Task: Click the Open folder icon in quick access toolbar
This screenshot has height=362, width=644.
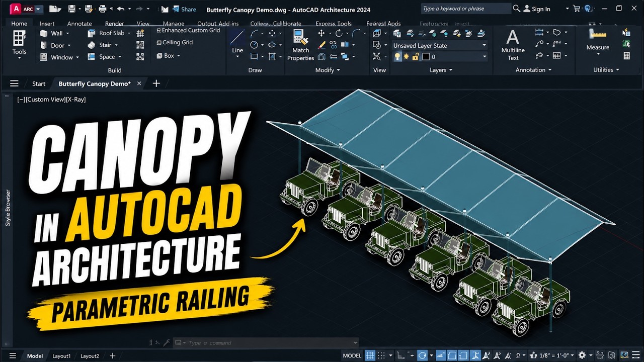Action: tap(55, 9)
